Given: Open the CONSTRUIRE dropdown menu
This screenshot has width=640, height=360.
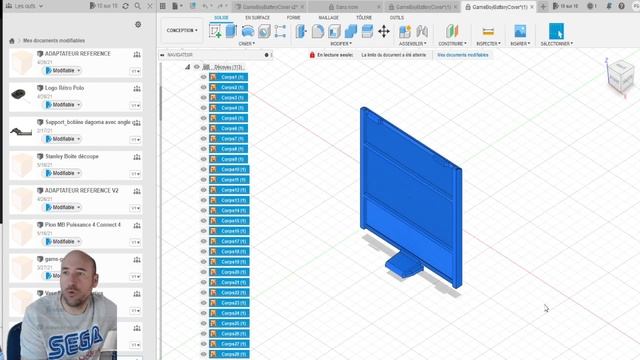Looking at the screenshot, I should coord(452,44).
